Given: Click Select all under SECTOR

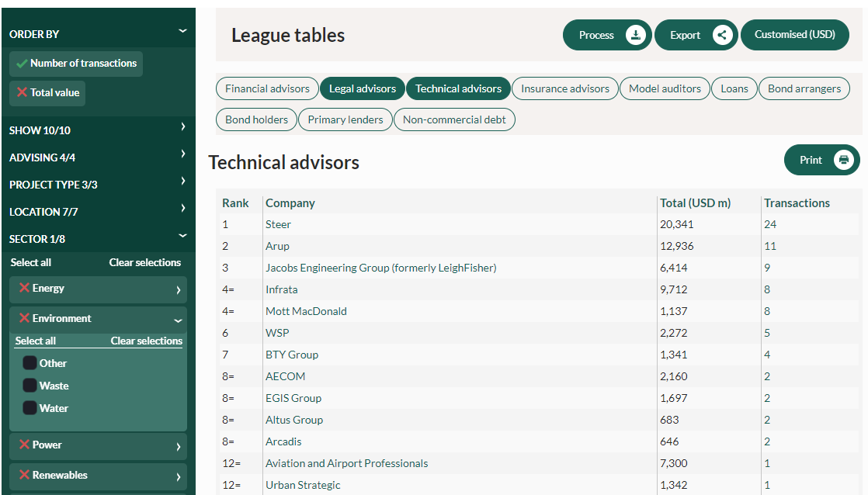Looking at the screenshot, I should tap(31, 262).
